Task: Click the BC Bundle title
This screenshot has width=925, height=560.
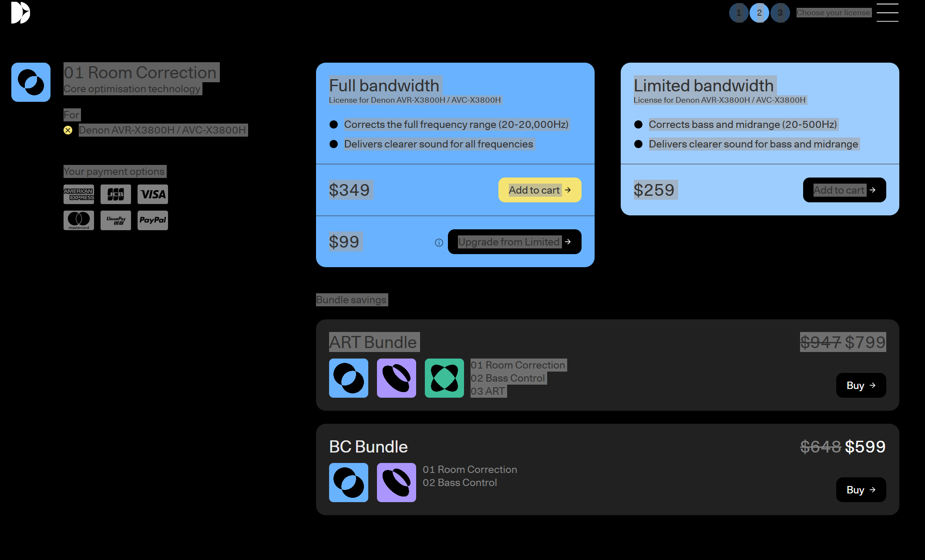Action: [368, 447]
